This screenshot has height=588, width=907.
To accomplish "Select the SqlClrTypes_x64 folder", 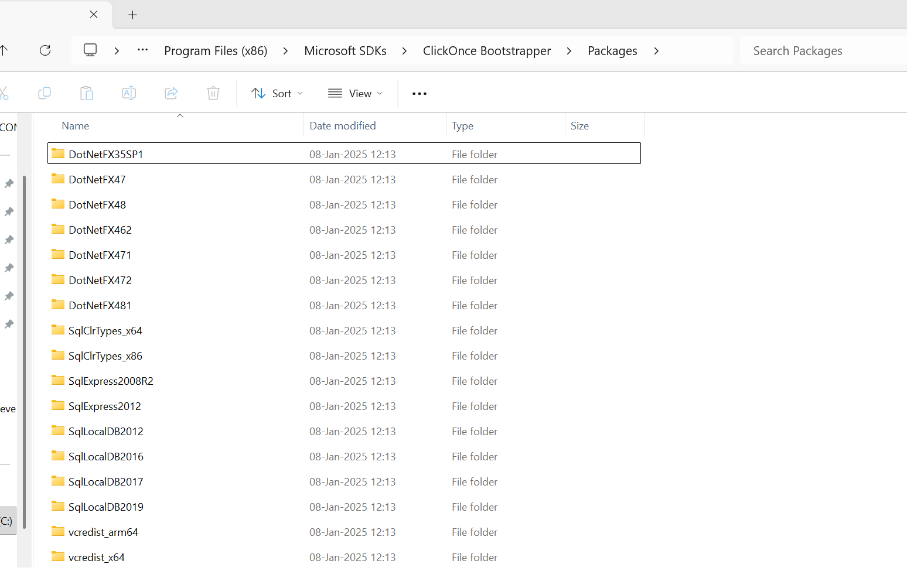I will [x=344, y=330].
